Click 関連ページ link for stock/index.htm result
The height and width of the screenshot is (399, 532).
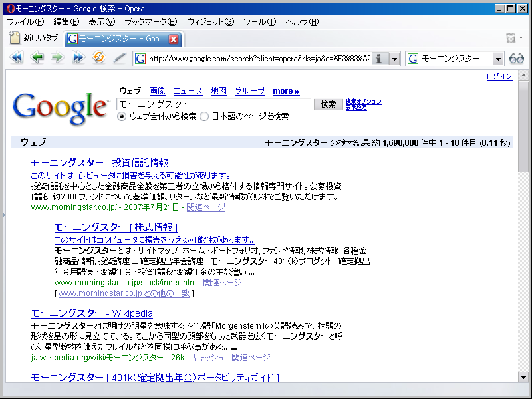(223, 282)
